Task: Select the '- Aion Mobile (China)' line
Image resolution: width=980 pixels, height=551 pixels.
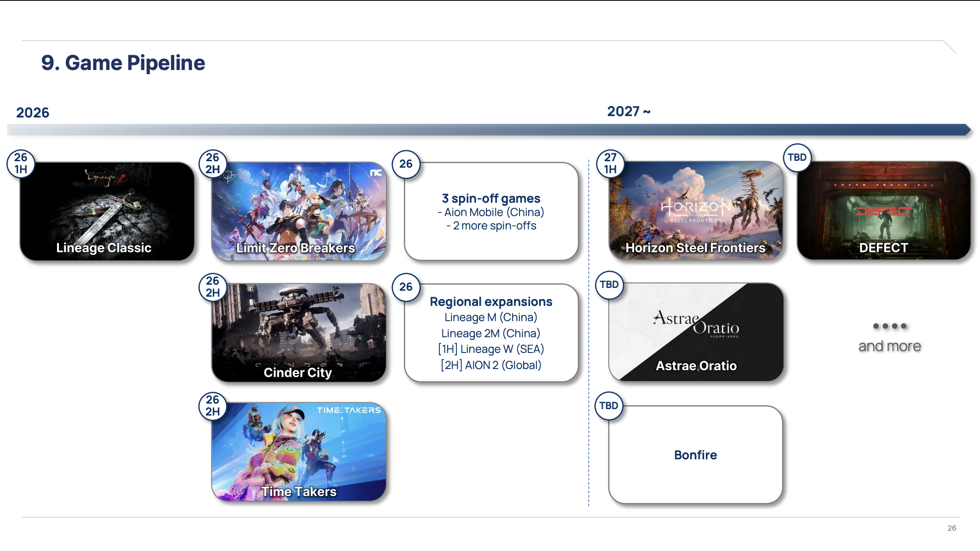Action: tap(491, 212)
